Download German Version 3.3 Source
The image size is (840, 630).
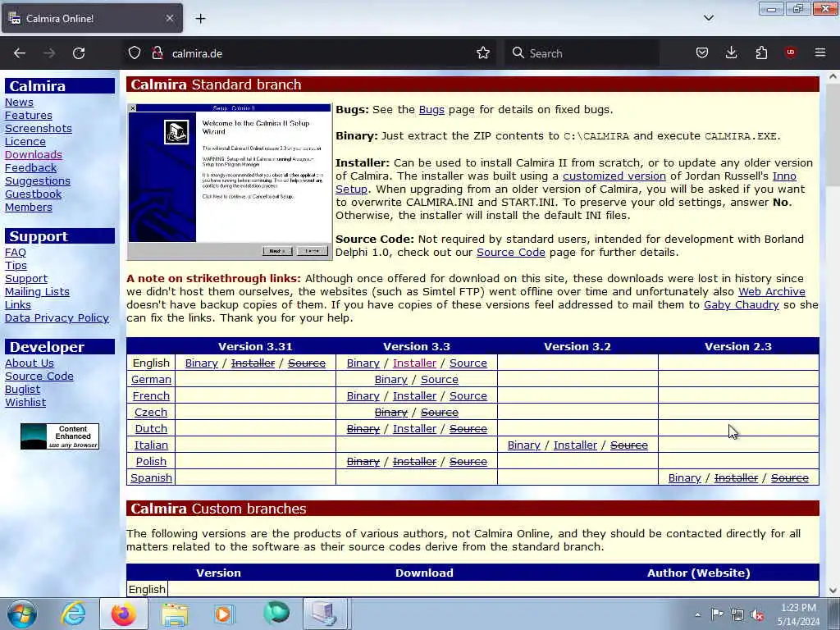(440, 380)
